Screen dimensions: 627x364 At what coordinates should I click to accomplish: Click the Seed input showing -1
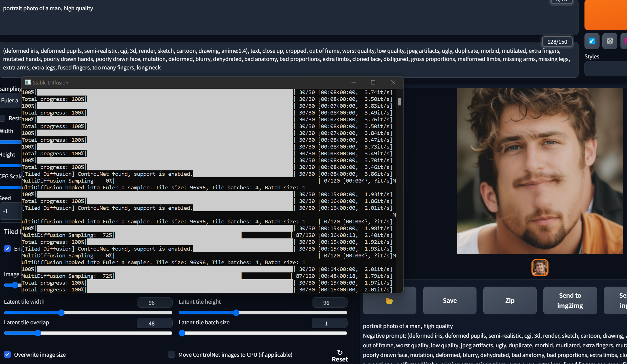click(x=10, y=211)
